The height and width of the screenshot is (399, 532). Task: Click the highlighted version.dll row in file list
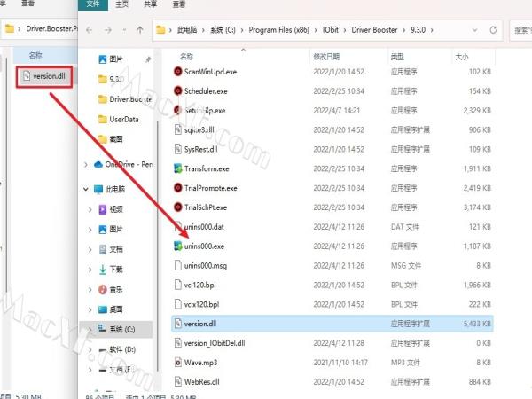[x=332, y=324]
